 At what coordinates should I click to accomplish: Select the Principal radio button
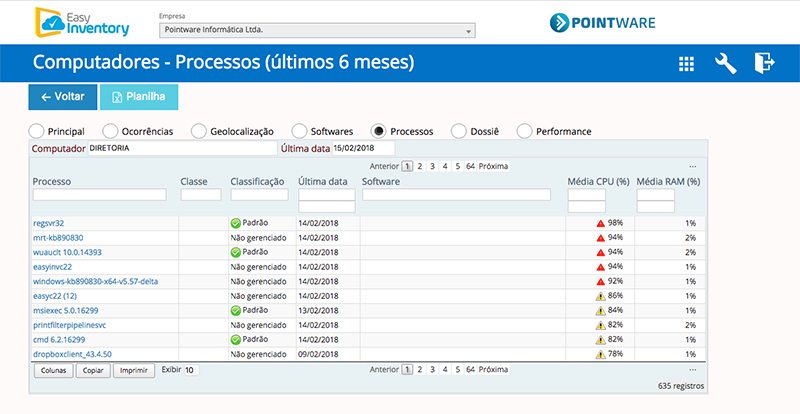37,131
